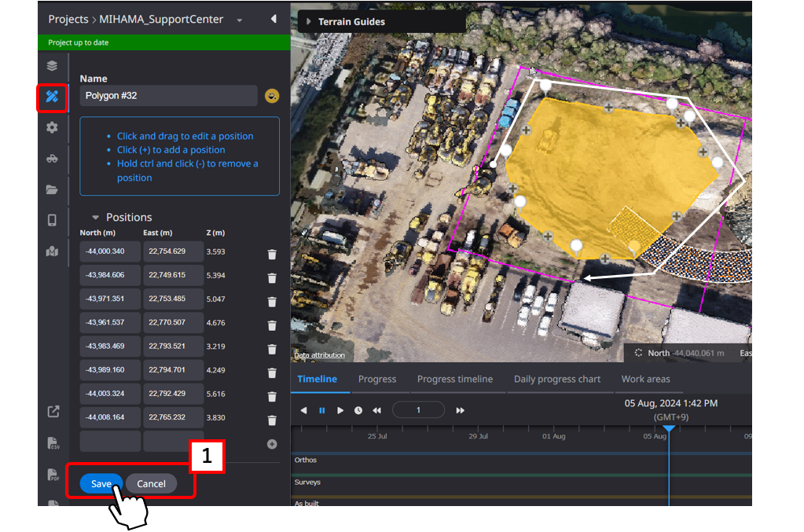Screen dimensions: 804x532
Task: Open the machines vehicle icon in sidebar
Action: click(x=52, y=158)
